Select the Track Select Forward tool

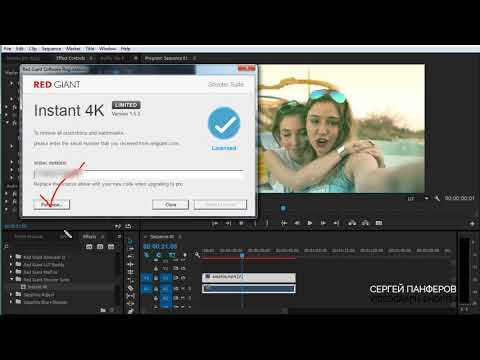[x=130, y=249]
